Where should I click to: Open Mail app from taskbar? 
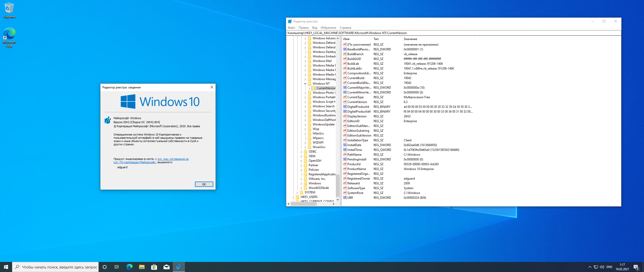(x=166, y=267)
